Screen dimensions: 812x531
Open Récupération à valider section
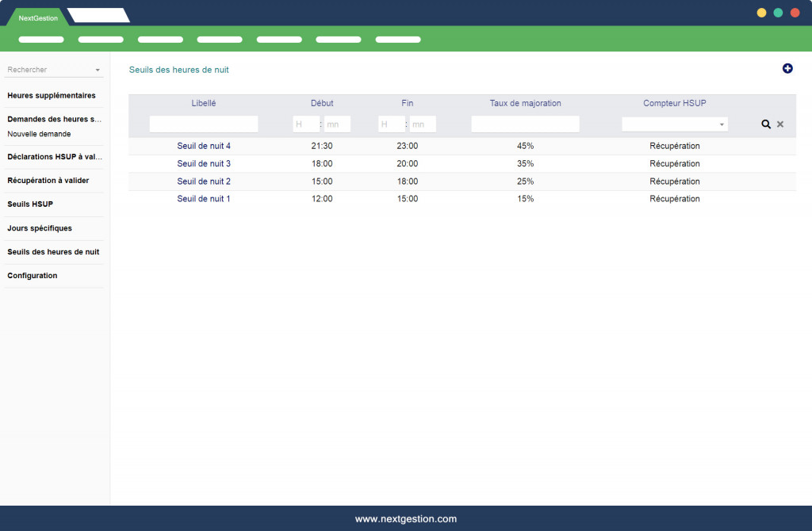pos(48,181)
